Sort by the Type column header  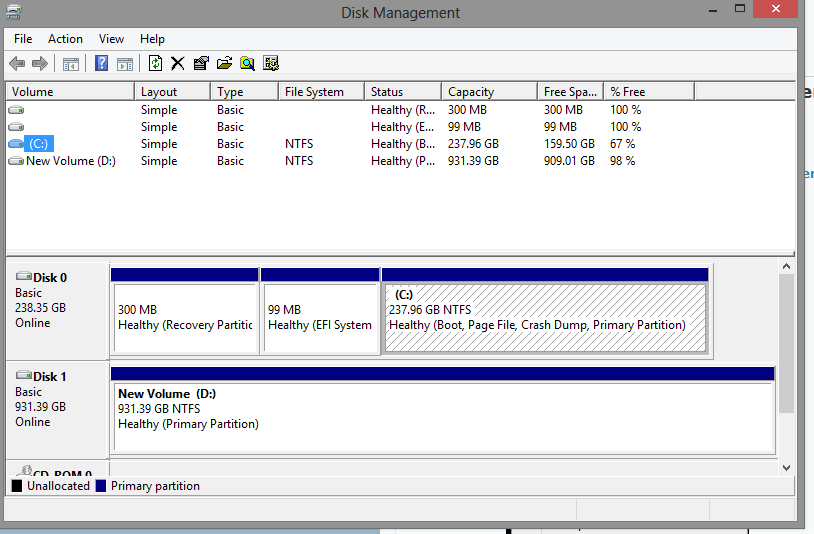(x=245, y=92)
